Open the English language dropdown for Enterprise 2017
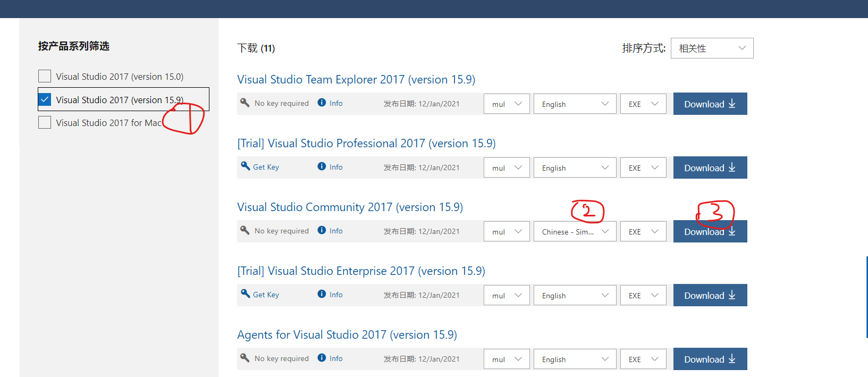Screen dimensions: 868x377 pos(575,295)
